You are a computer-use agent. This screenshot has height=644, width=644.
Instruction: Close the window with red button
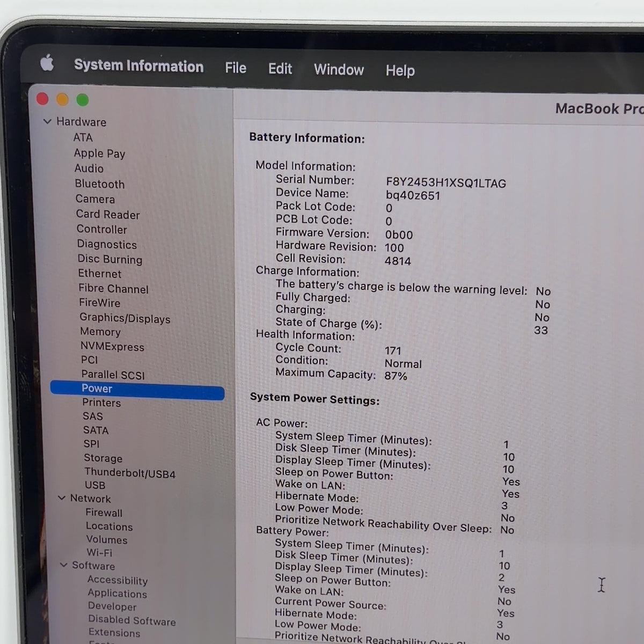point(42,99)
